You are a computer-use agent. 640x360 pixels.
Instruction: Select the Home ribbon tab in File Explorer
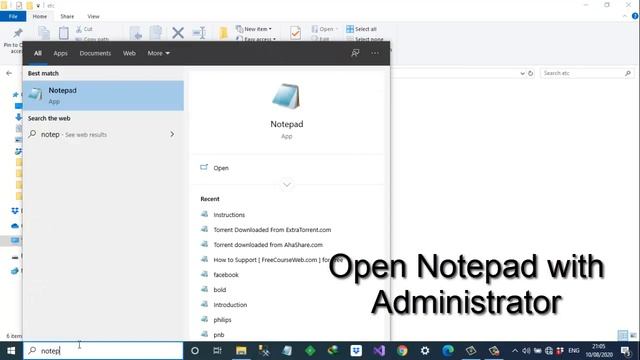click(40, 16)
